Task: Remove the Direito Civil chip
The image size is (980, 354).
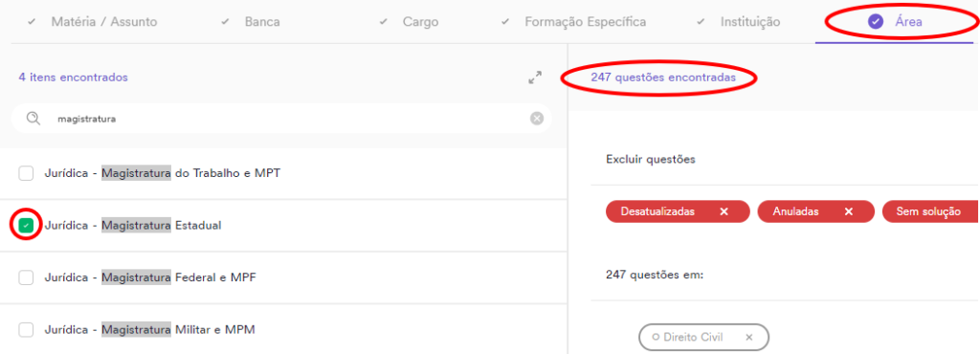Action: click(x=748, y=337)
